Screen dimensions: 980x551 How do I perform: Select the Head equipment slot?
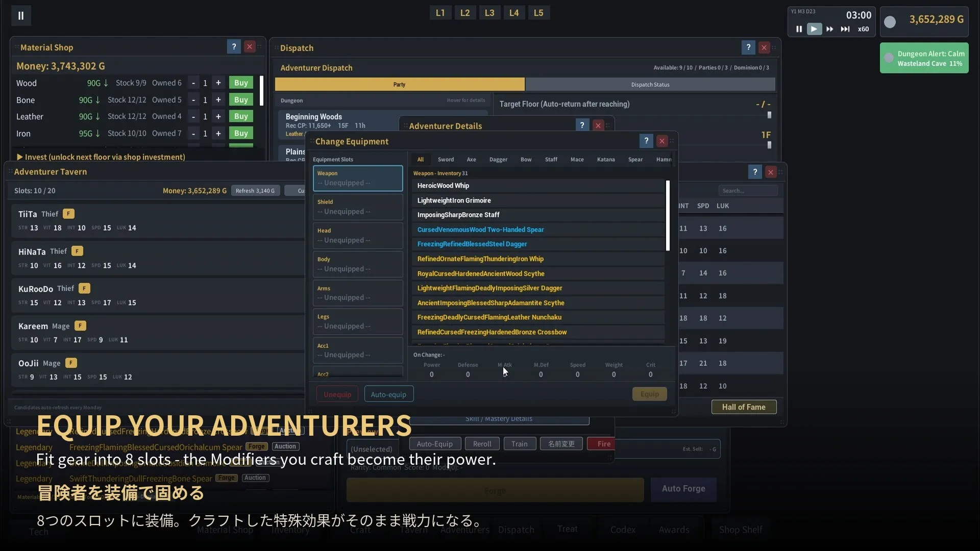358,235
